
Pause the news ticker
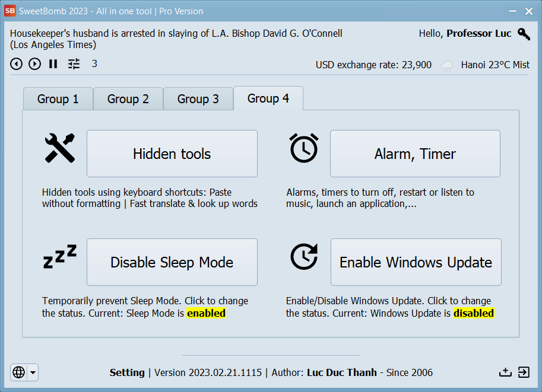53,64
